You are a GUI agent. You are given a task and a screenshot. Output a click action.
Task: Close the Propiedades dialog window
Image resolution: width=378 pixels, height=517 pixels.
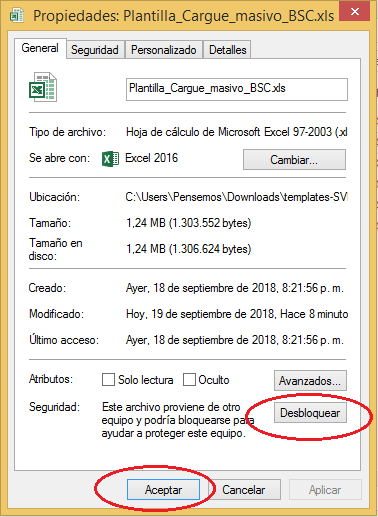pyautogui.click(x=354, y=12)
